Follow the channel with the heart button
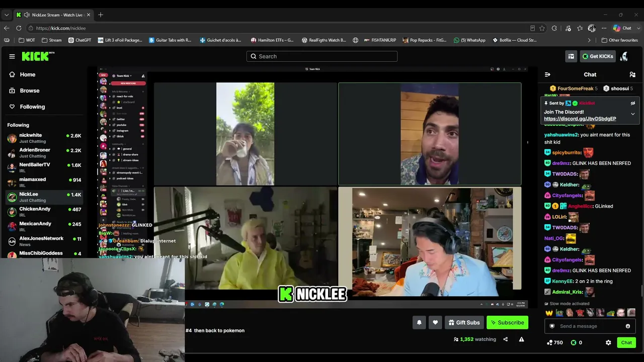 tap(435, 323)
